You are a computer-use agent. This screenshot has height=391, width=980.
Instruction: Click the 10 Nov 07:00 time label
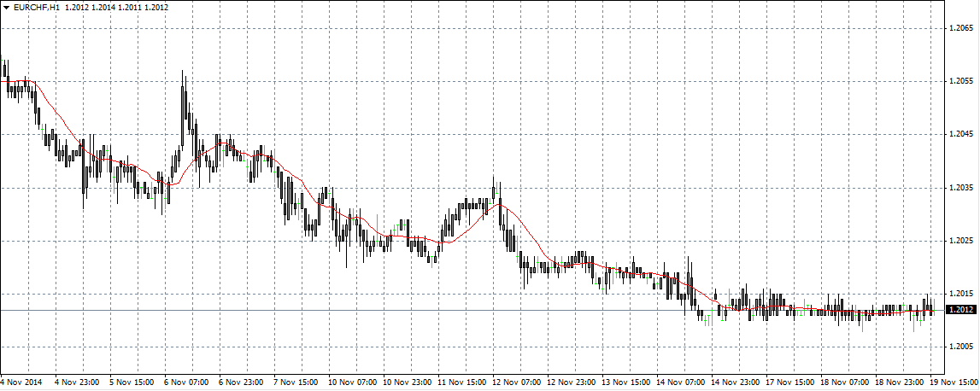click(x=352, y=382)
